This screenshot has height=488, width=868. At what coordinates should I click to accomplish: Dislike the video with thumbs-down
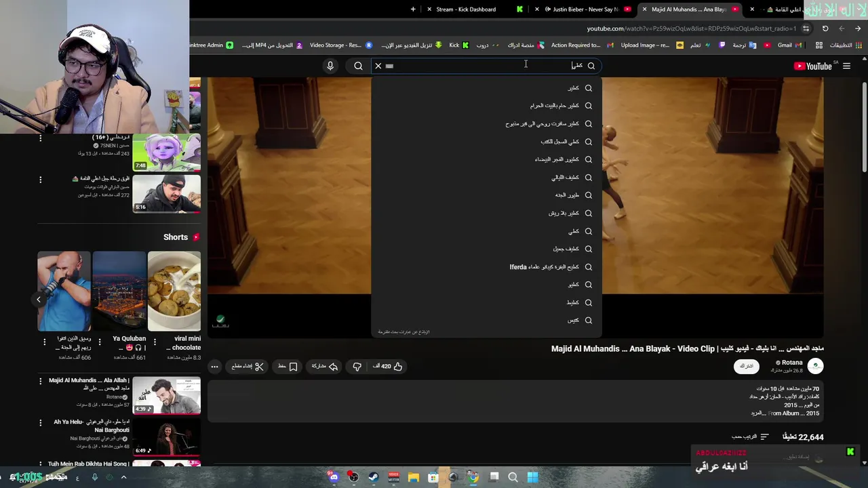[x=357, y=367]
